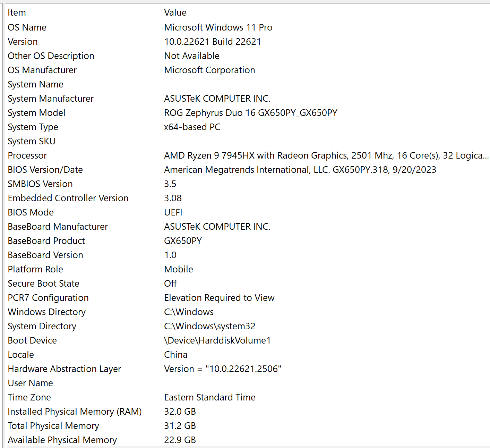Select the PCR7 Configuration row label
This screenshot has width=490, height=448.
48,298
